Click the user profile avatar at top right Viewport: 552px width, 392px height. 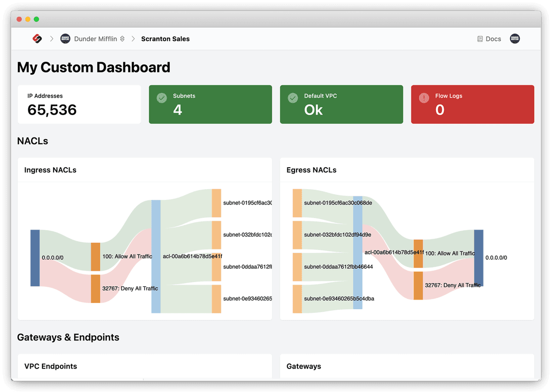pyautogui.click(x=515, y=38)
